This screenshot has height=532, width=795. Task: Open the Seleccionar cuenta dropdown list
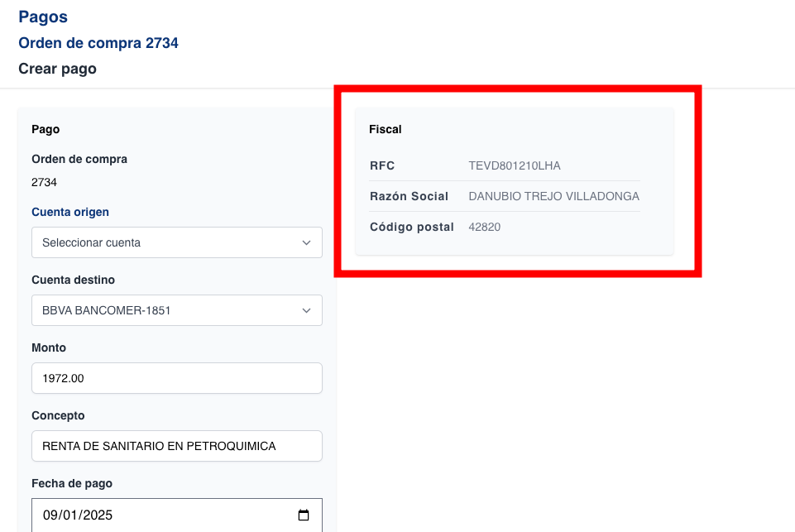pyautogui.click(x=177, y=242)
